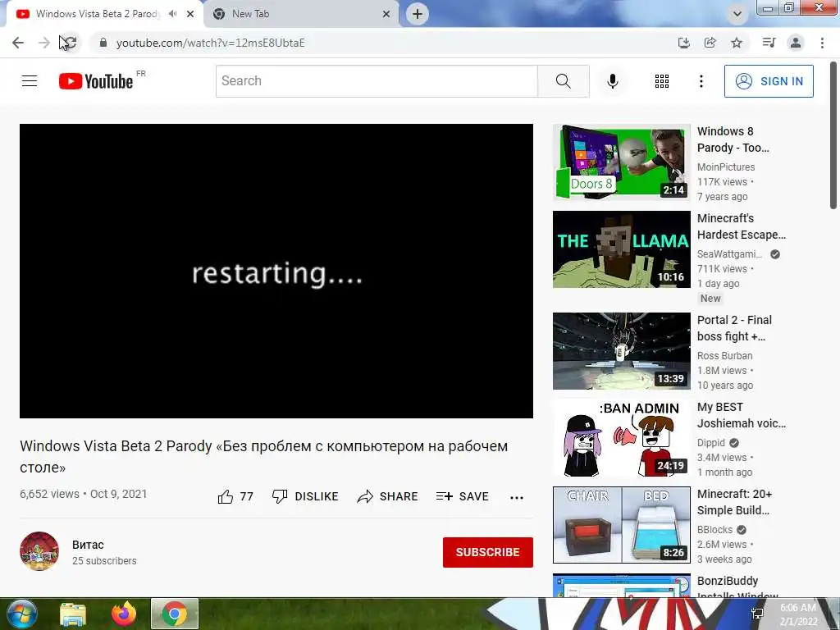Click Chrome icon in taskbar
Screen dimensions: 840x630
pos(175,614)
